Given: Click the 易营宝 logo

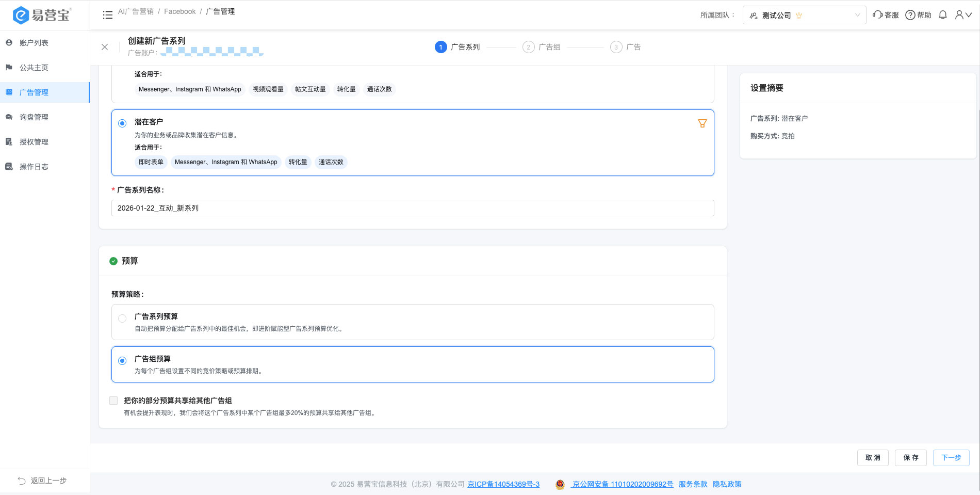Looking at the screenshot, I should coord(42,15).
